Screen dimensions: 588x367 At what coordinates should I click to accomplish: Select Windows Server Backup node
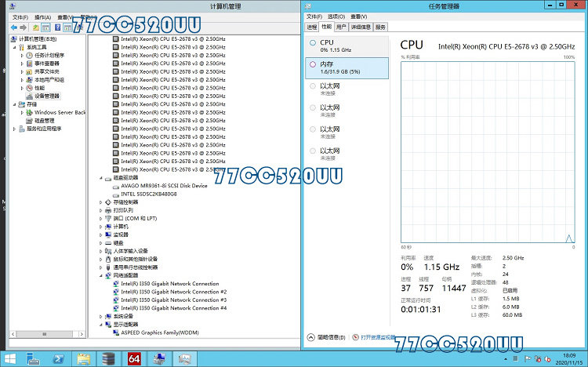(60, 112)
